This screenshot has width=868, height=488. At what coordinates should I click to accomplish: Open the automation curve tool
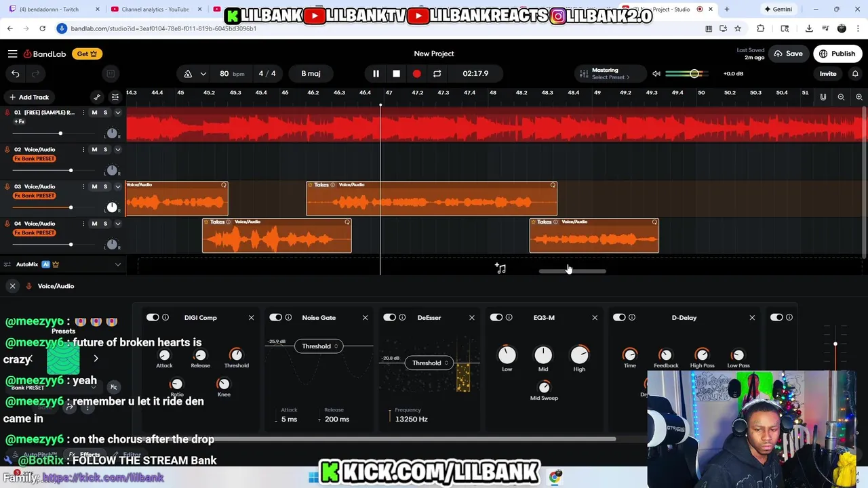97,97
